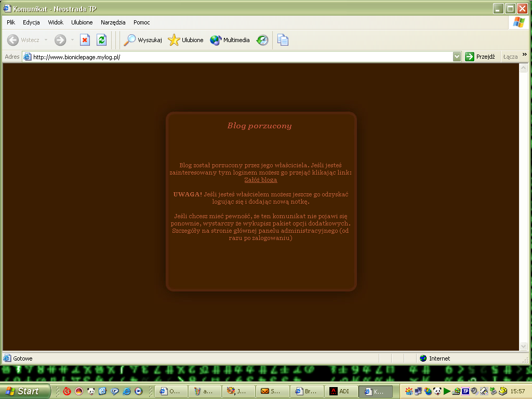Stop page loading with the red X icon
Image resolution: width=532 pixels, height=399 pixels.
85,40
